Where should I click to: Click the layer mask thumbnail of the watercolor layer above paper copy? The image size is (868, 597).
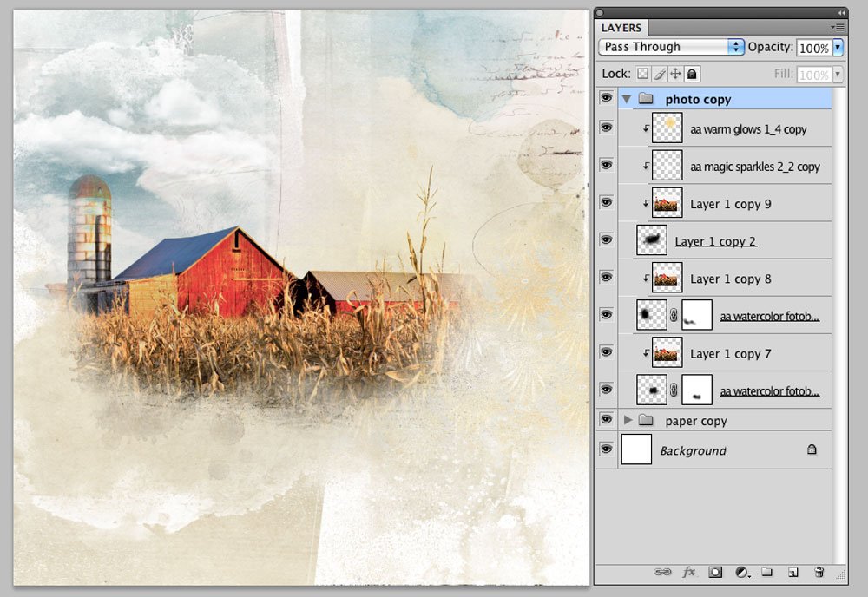697,390
